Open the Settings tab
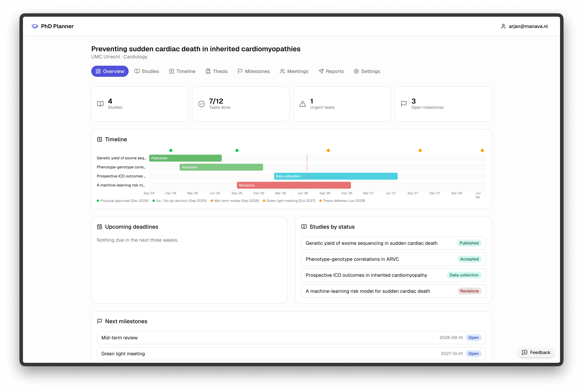This screenshot has width=583, height=392. (367, 71)
